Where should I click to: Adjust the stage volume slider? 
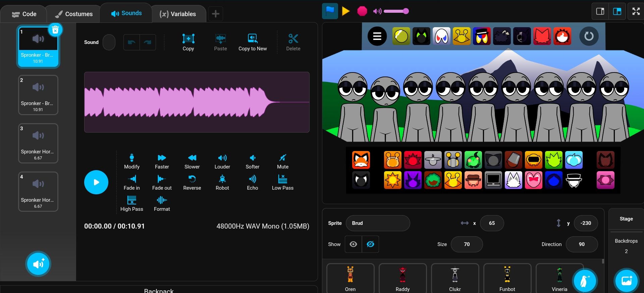click(x=396, y=11)
